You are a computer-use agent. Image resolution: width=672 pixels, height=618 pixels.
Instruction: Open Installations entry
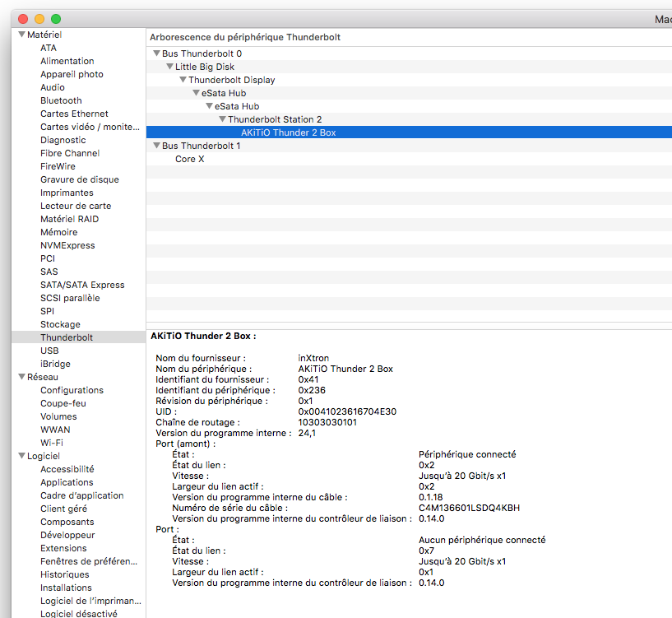[66, 588]
